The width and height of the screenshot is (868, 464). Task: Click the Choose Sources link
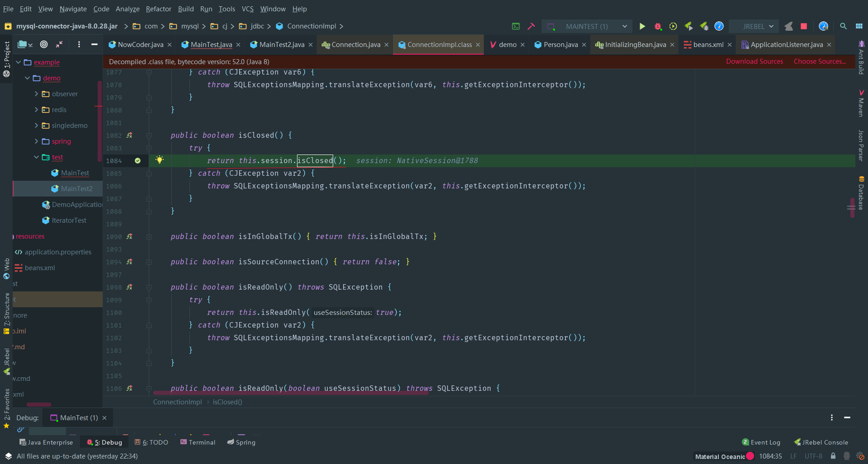coord(820,61)
